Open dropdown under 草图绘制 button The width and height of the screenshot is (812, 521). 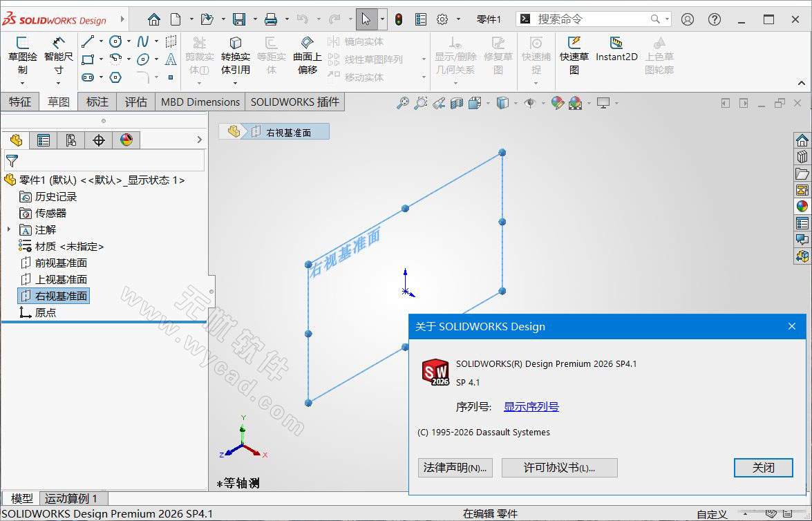click(22, 83)
